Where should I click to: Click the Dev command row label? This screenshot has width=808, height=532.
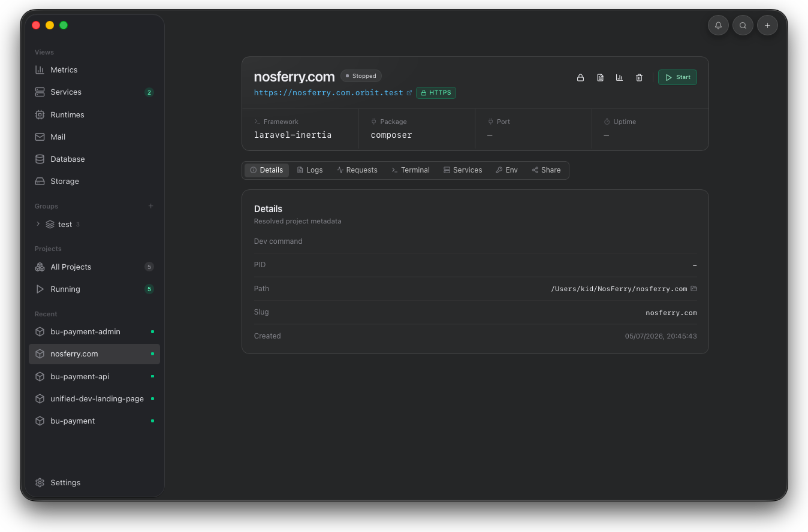point(278,241)
